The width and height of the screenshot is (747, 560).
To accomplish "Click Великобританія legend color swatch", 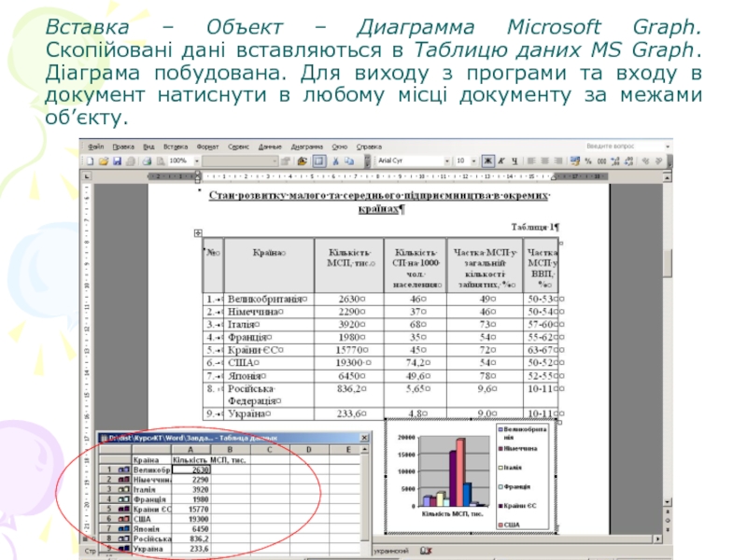I will pyautogui.click(x=500, y=429).
